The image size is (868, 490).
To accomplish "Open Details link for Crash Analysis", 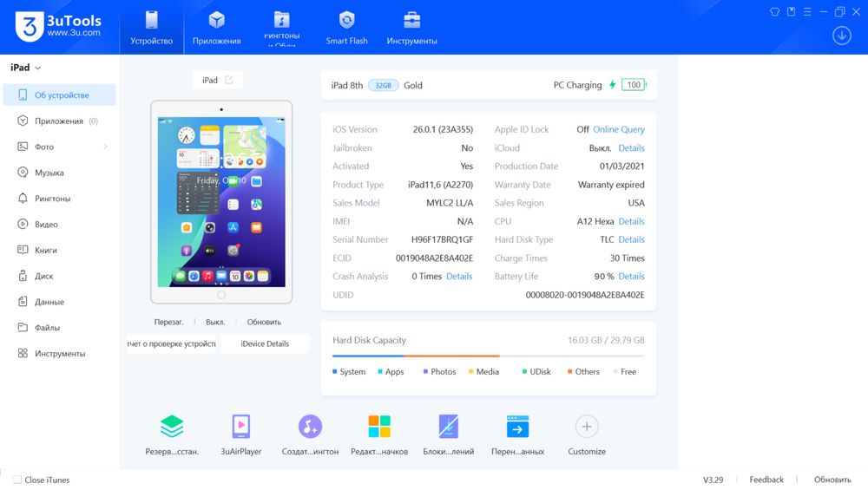I will [x=459, y=276].
